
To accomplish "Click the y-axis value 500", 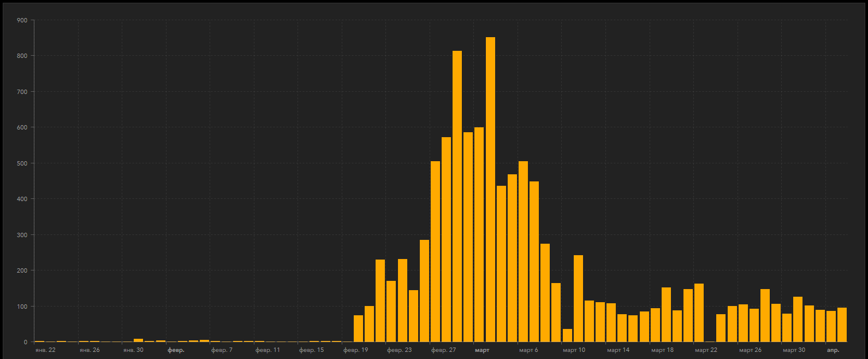I will (x=22, y=163).
